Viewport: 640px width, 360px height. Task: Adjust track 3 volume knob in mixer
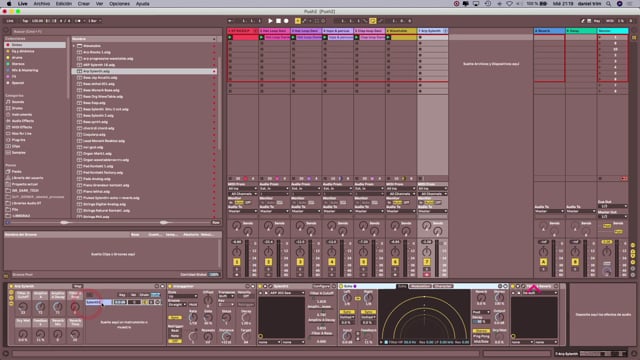pos(300,252)
